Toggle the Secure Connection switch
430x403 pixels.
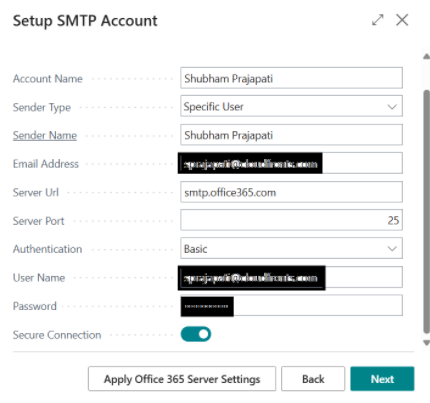[x=196, y=334]
